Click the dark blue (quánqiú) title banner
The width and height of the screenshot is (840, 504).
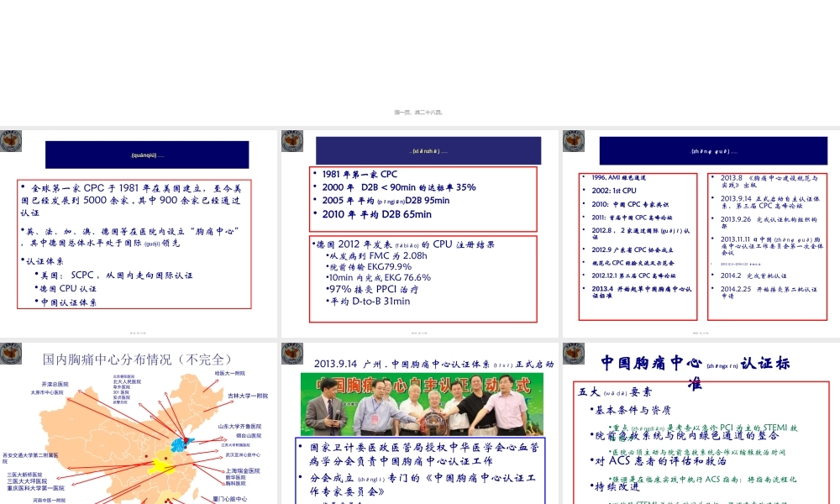(x=146, y=154)
